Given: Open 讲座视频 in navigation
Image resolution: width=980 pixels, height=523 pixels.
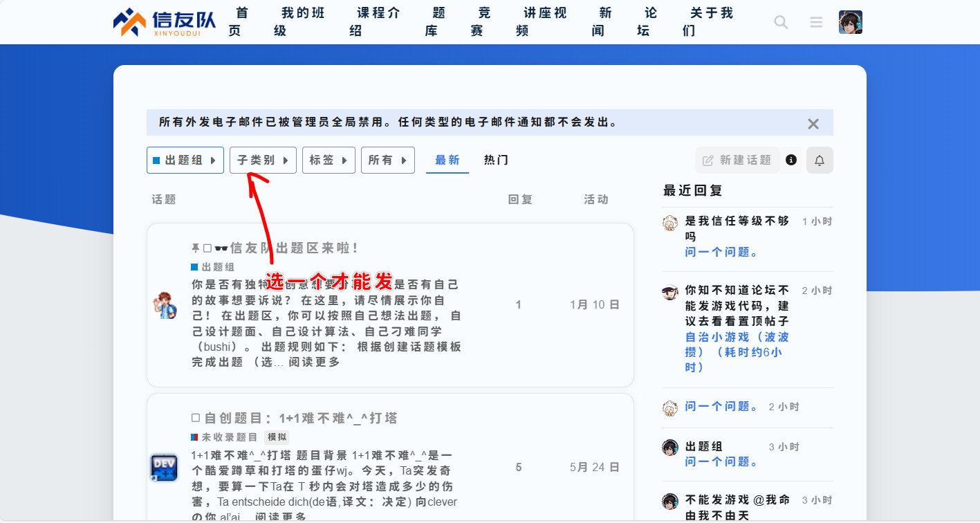Looking at the screenshot, I should pyautogui.click(x=542, y=22).
